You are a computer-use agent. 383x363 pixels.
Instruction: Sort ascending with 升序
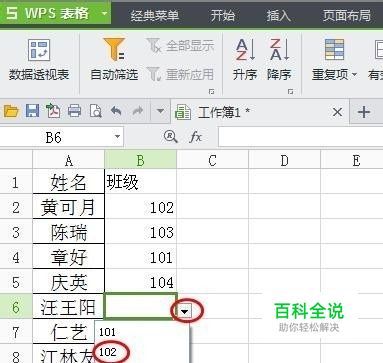click(x=245, y=60)
